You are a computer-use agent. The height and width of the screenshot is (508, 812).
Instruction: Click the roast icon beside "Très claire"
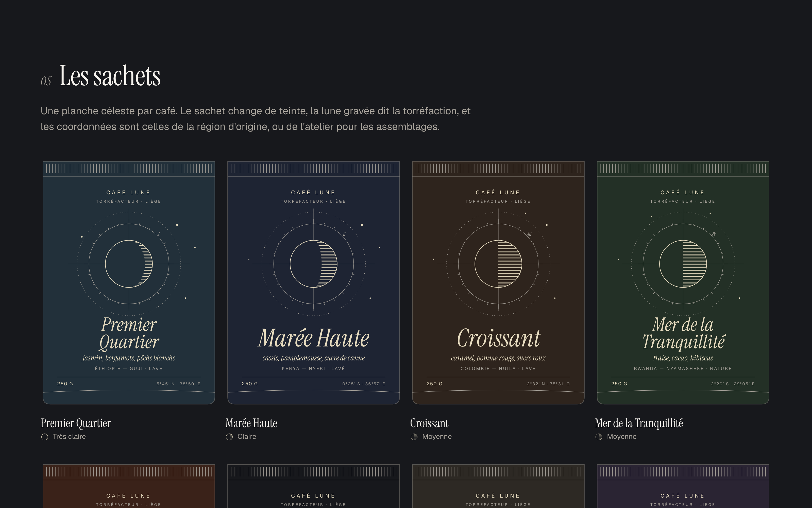point(45,437)
